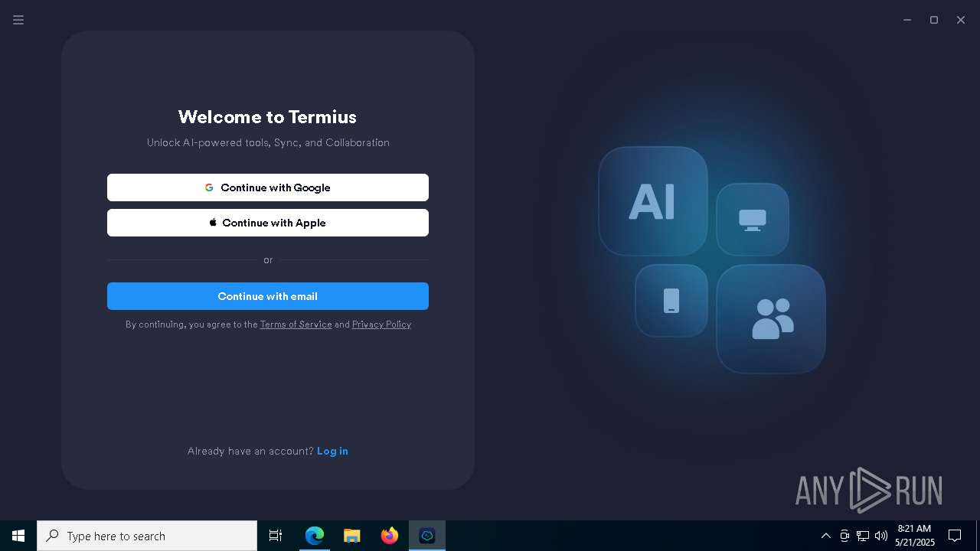Open the notification center icon
This screenshot has height=551, width=980.
[955, 536]
